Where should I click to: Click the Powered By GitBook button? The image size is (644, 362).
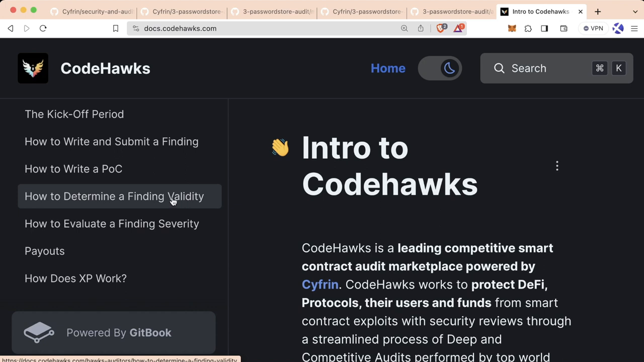point(114,333)
